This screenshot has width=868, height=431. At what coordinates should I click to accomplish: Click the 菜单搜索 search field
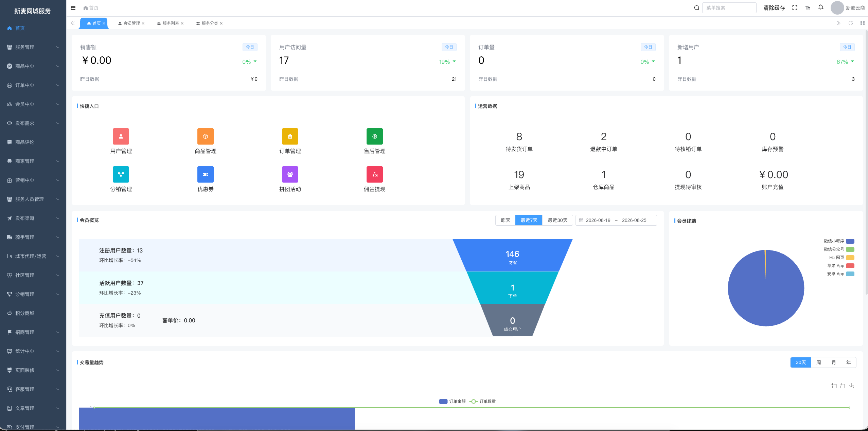(x=729, y=8)
